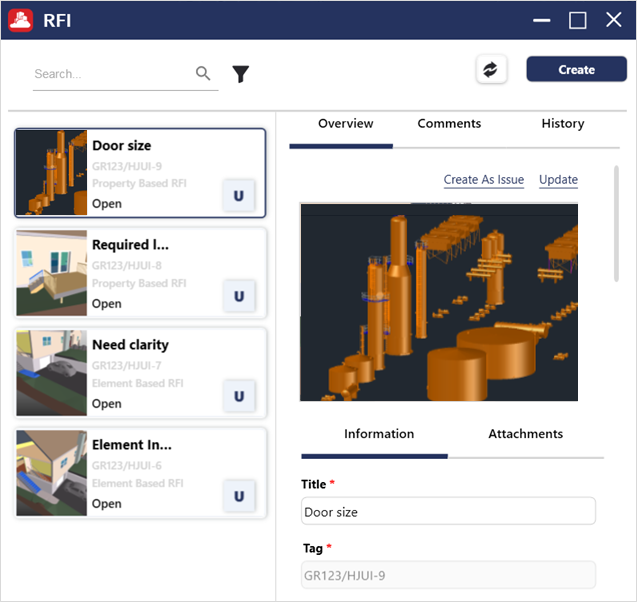Click the U badge on Required I... card

click(239, 296)
